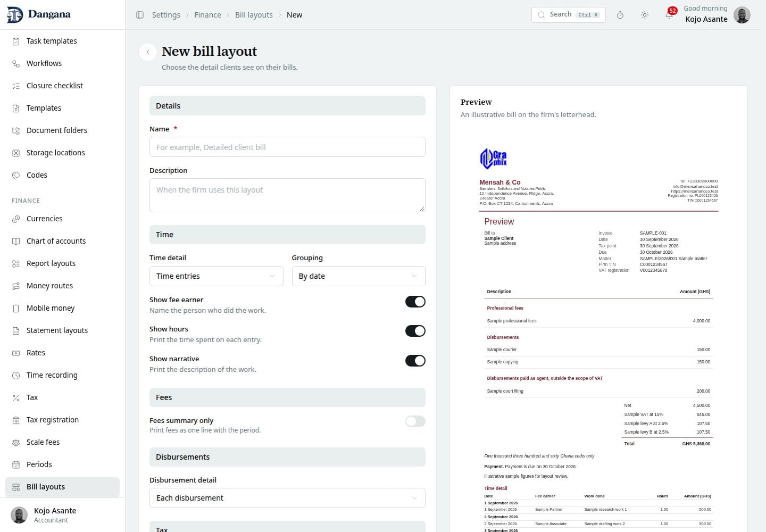Open the Time detail dropdown
The image size is (766, 532).
[x=217, y=276]
